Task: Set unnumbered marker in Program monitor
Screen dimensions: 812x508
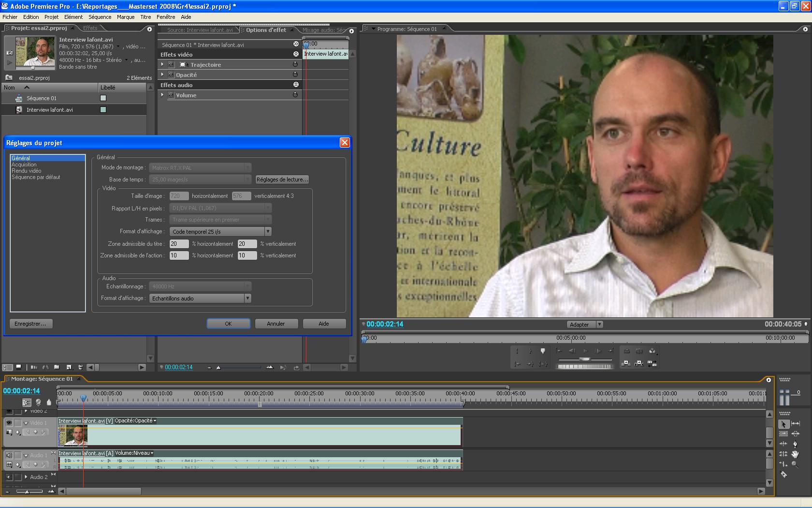Action: 543,351
